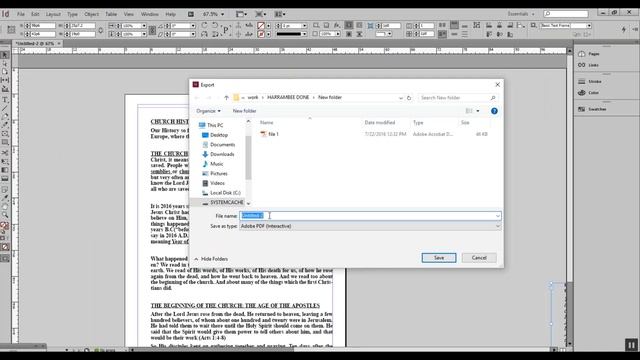This screenshot has width=640, height=360.
Task: Select the Pen tool in the toolbox
Action: [5, 117]
